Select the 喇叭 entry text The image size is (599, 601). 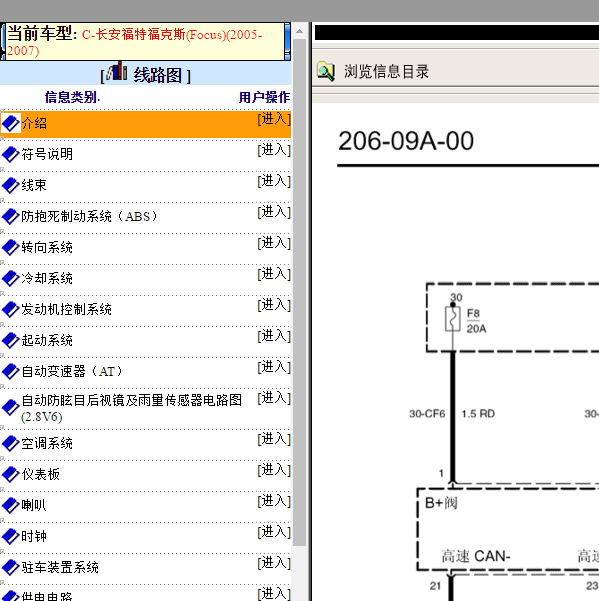(x=34, y=506)
